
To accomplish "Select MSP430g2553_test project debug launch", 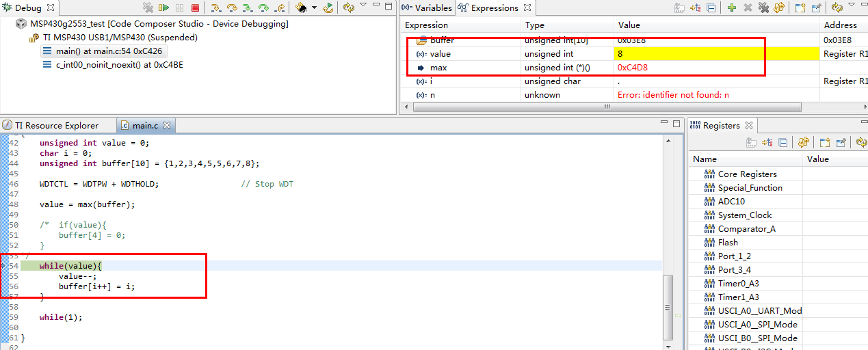I will 152,24.
